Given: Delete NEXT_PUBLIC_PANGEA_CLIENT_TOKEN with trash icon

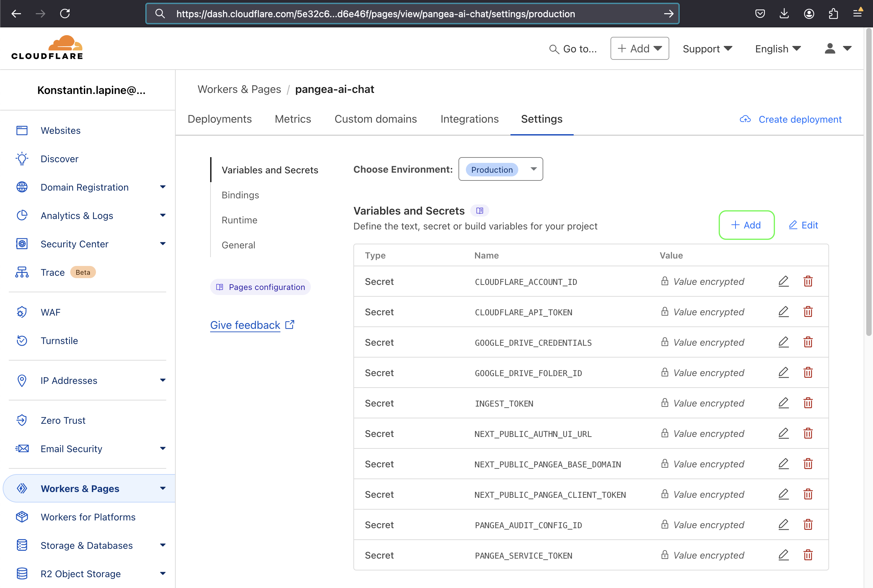Looking at the screenshot, I should coord(808,494).
